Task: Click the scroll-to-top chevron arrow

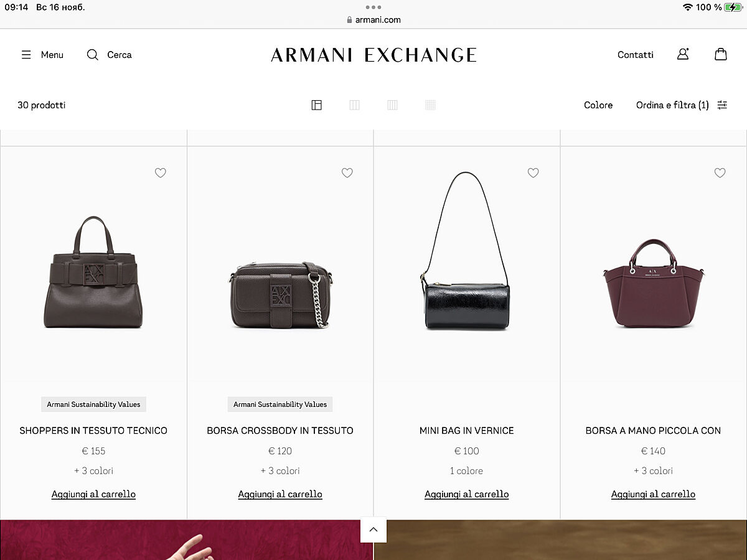Action: 374,530
